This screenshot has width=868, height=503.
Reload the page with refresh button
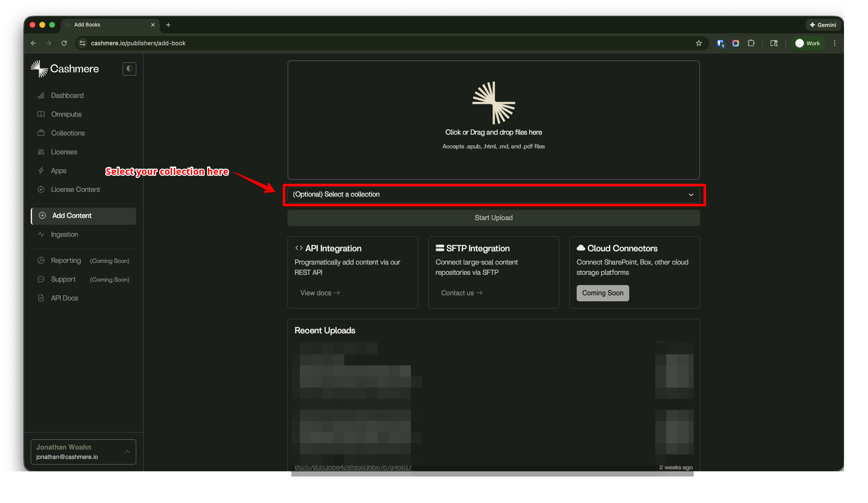pos(64,43)
